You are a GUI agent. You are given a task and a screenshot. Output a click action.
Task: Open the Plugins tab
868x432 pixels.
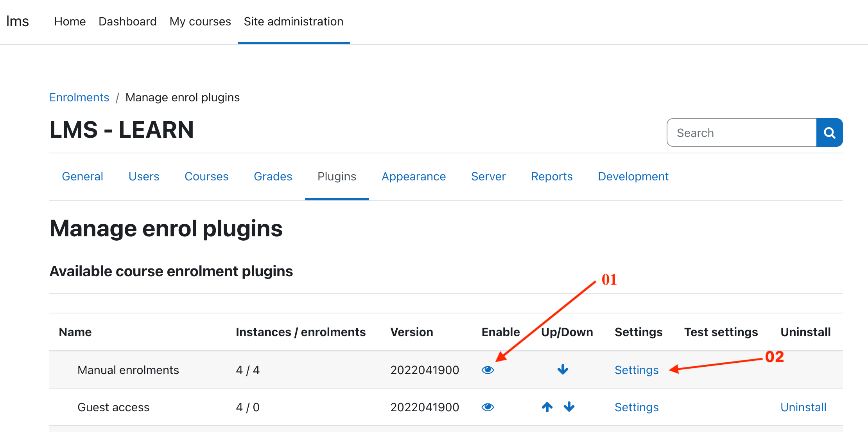pyautogui.click(x=337, y=176)
